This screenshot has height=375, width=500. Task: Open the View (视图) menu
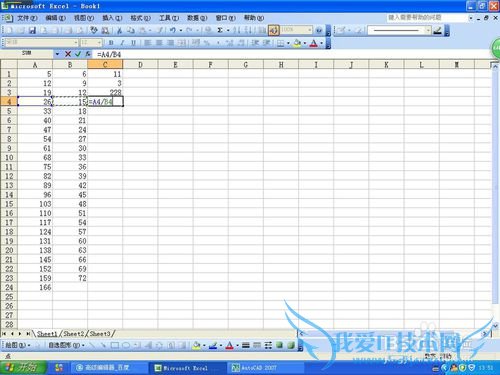click(84, 18)
